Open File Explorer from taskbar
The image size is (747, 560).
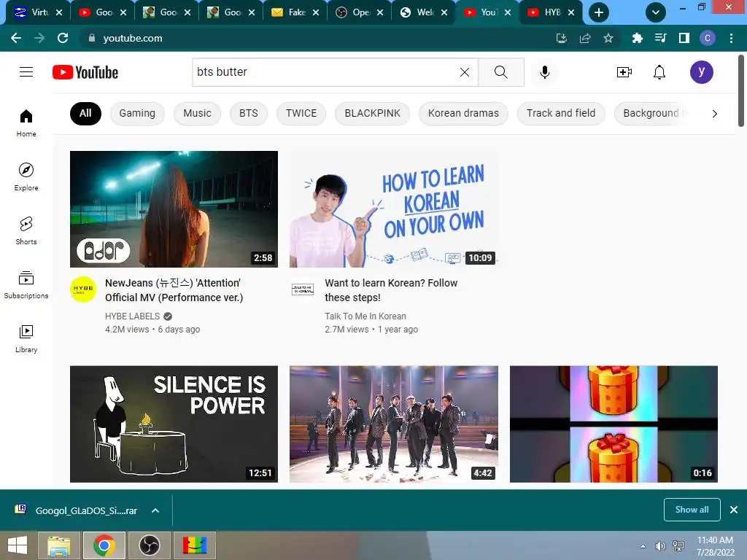coord(59,545)
